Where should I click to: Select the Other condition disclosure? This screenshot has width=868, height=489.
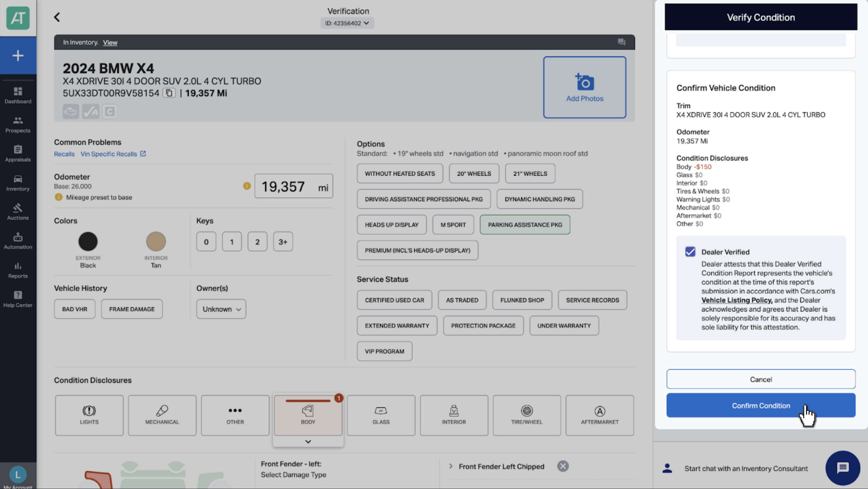pos(235,415)
